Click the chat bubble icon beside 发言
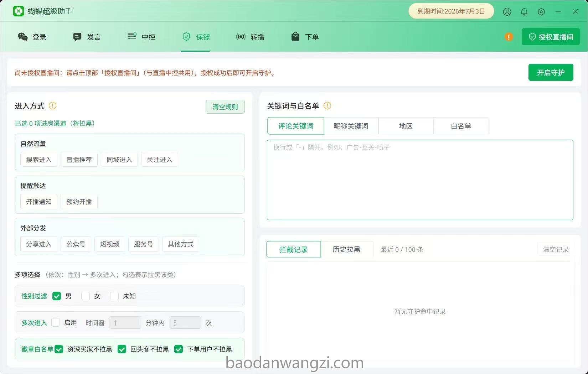588x374 pixels. (77, 37)
